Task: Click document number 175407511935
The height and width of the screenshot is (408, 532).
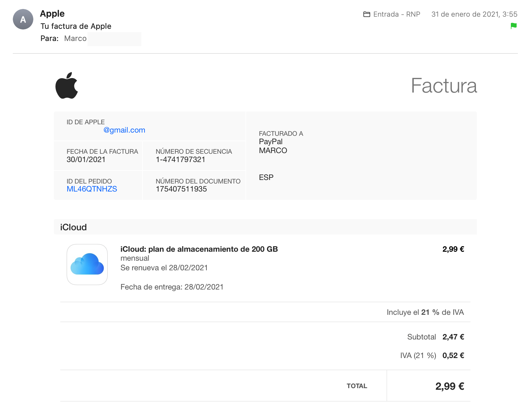Action: coord(181,189)
